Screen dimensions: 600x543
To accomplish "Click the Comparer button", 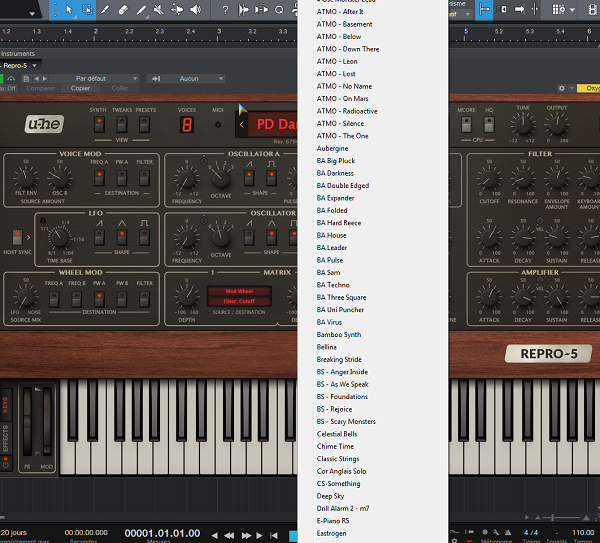I will coord(41,88).
